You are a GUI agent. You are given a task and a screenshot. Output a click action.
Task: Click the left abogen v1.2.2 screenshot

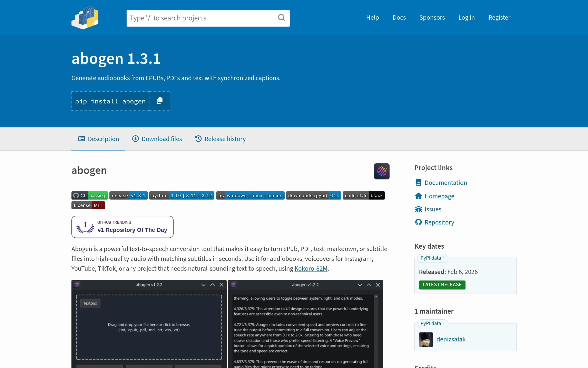(149, 324)
